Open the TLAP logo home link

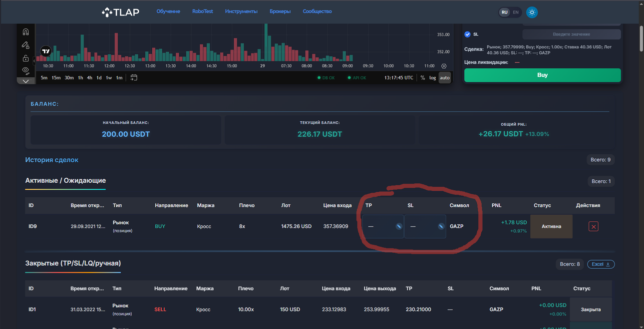[120, 11]
